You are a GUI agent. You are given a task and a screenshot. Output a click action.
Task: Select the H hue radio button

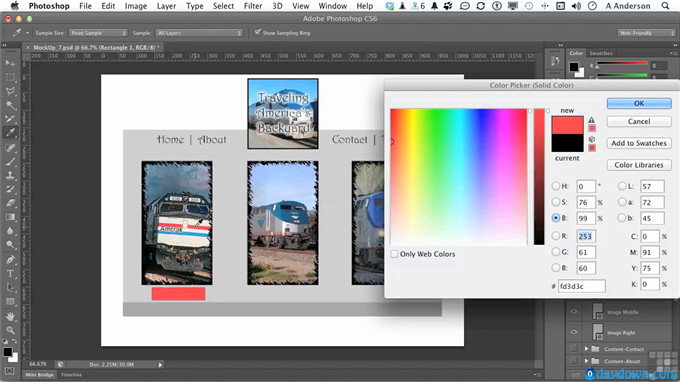click(x=556, y=186)
